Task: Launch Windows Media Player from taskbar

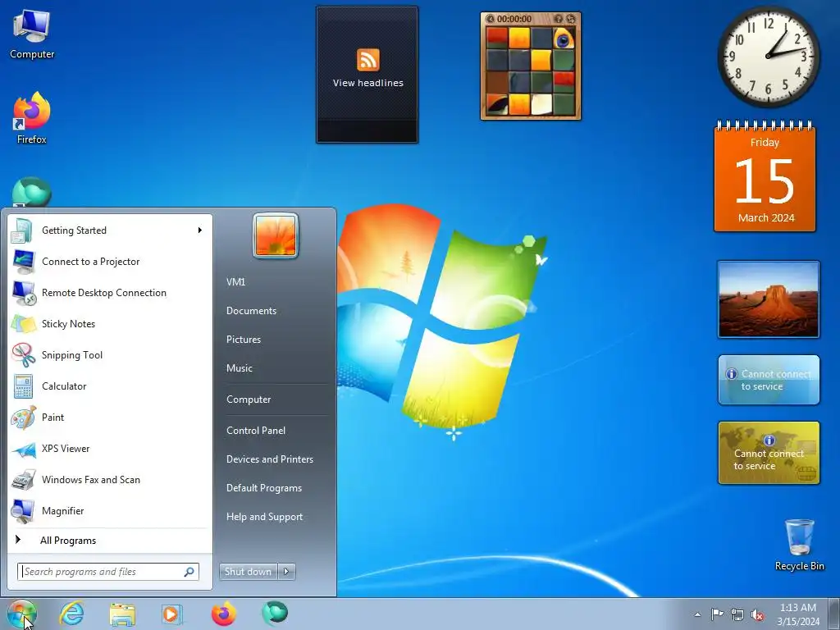Action: pos(172,614)
